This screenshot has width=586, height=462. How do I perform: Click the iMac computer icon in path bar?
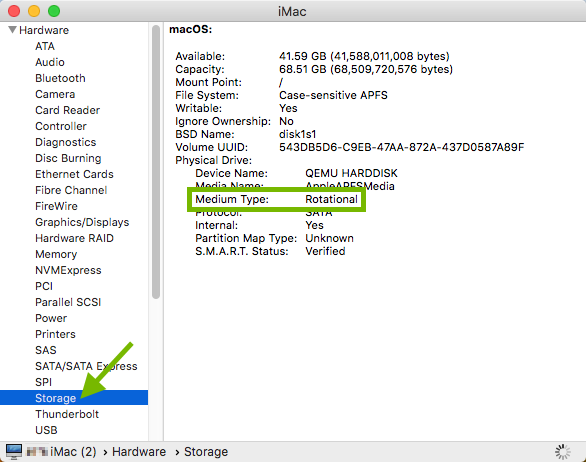pyautogui.click(x=14, y=452)
